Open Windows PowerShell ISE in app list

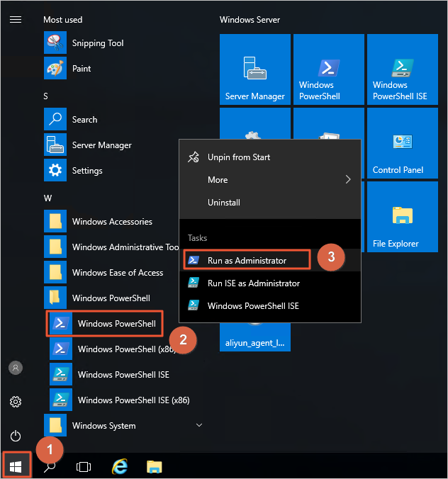pyautogui.click(x=122, y=374)
